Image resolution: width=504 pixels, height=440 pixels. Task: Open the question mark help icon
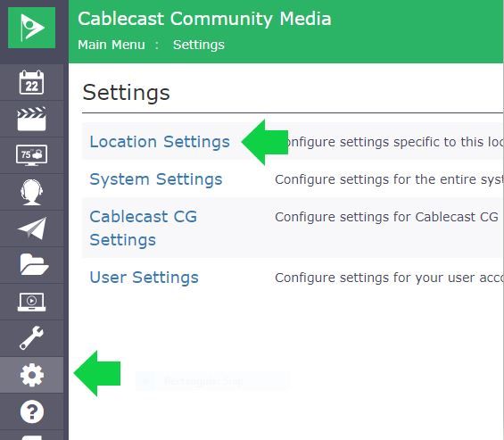31,411
